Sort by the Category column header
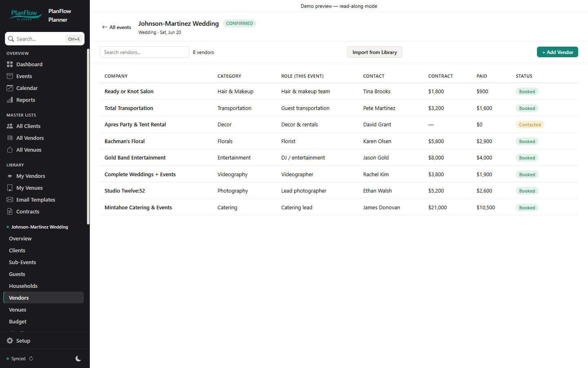Viewport: 588px width, 368px height. pos(229,76)
